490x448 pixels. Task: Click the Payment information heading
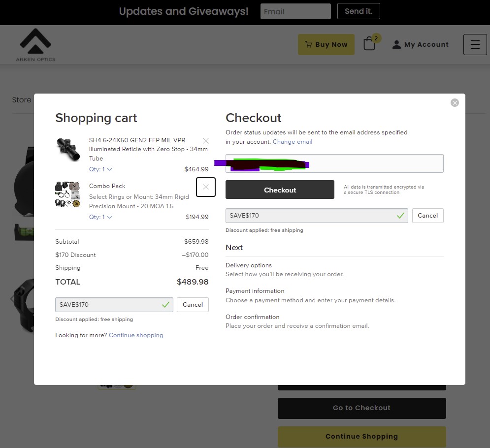255,291
